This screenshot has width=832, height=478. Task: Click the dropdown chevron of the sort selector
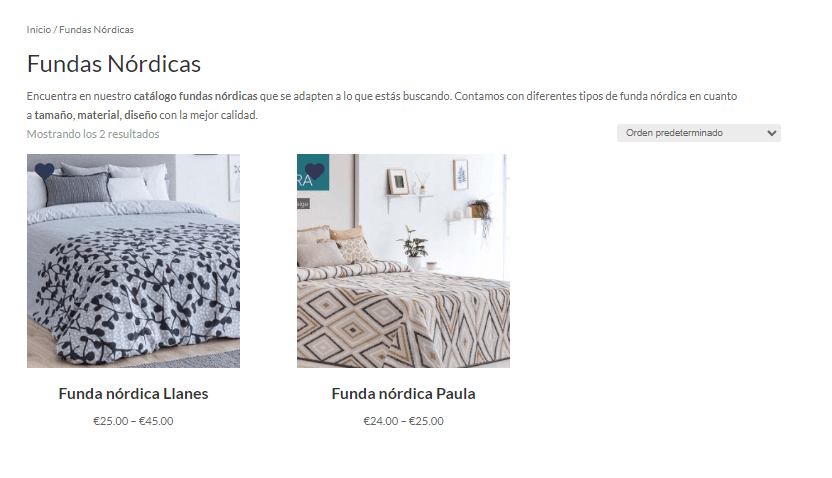point(772,133)
